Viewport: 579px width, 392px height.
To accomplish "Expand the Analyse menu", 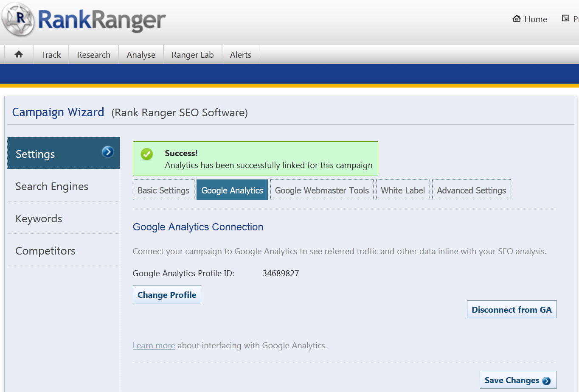I will (x=141, y=55).
